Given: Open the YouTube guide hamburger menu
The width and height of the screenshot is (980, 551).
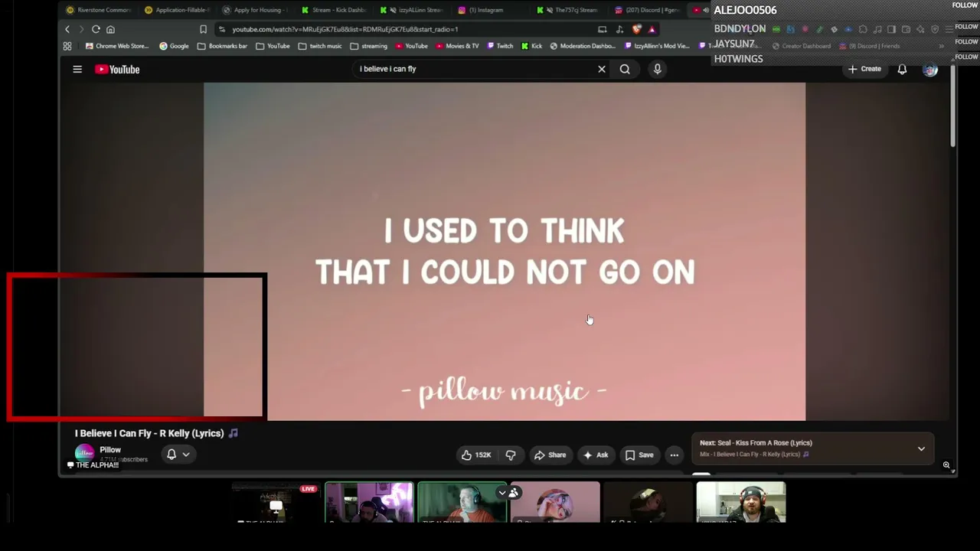Looking at the screenshot, I should click(x=77, y=70).
